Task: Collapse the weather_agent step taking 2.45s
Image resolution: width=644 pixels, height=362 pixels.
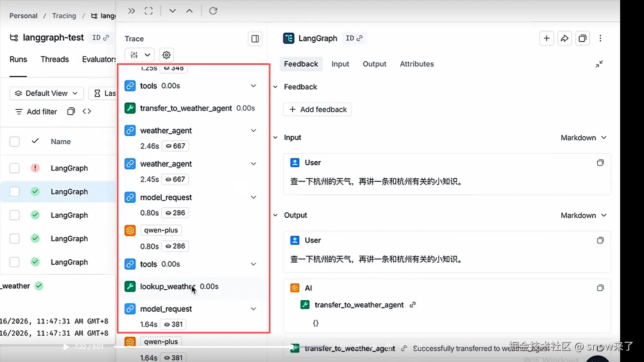Action: [x=253, y=164]
